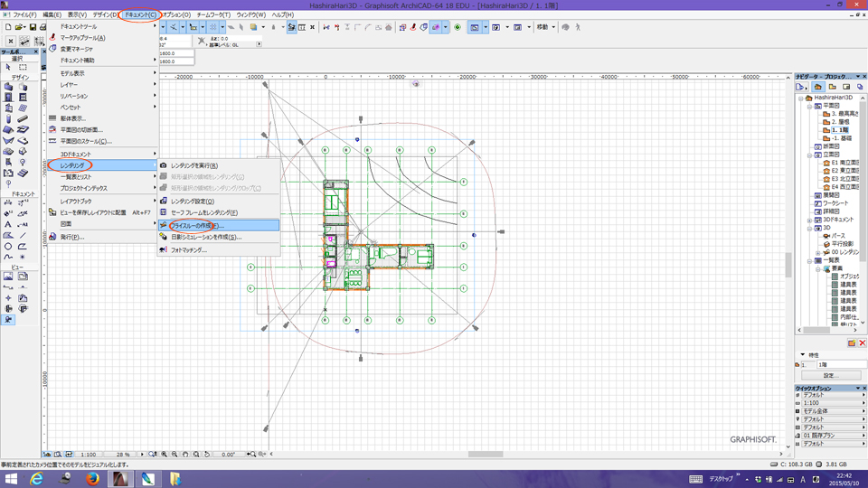Select the Wall tool in the toolbox

pos(8,87)
